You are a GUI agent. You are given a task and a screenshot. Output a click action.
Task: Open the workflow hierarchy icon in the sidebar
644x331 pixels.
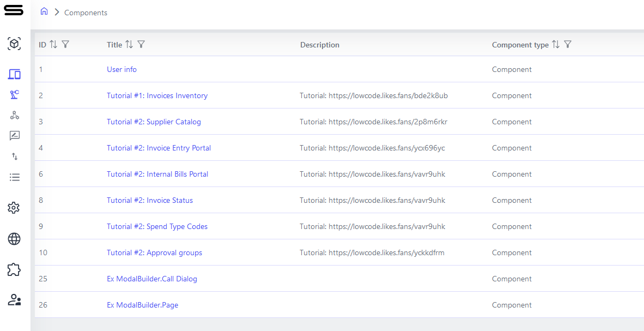14,115
